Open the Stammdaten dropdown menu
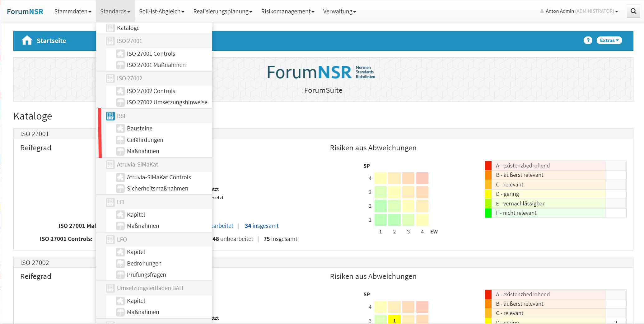 click(x=72, y=12)
